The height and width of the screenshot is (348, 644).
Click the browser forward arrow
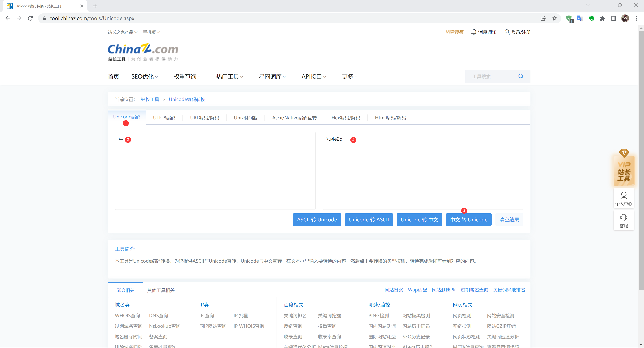click(x=19, y=18)
